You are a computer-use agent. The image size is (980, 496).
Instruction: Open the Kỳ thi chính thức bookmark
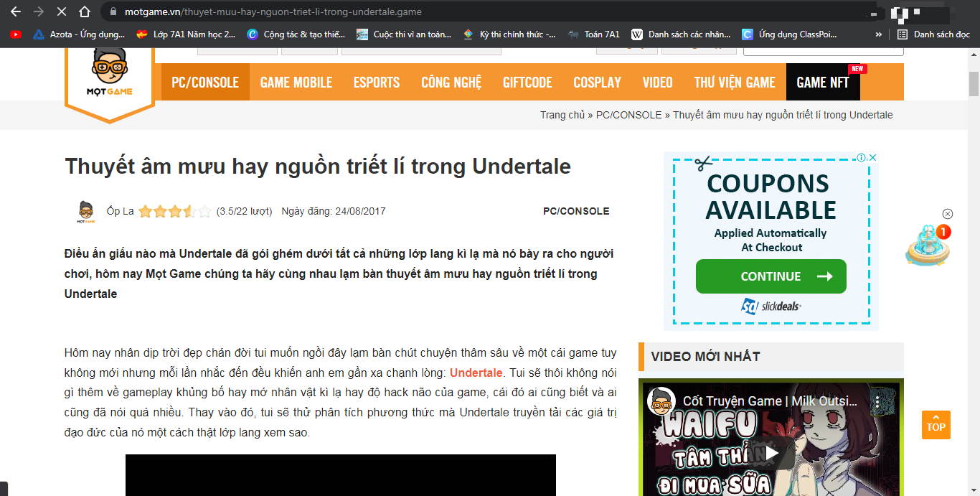click(509, 34)
